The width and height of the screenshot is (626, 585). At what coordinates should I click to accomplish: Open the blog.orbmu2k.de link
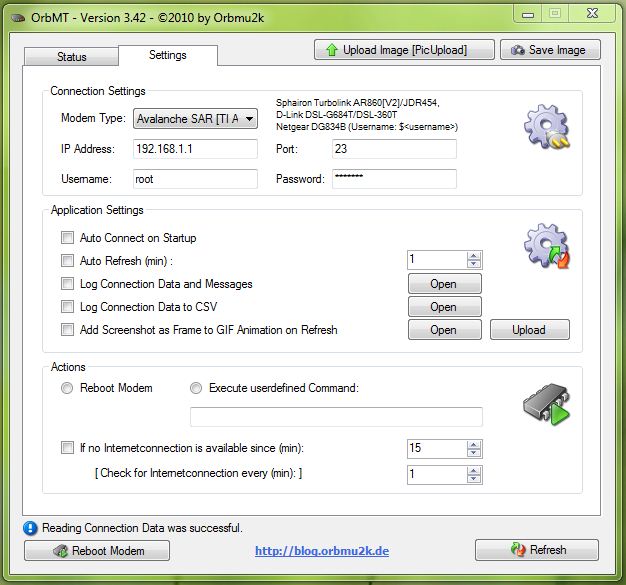(x=322, y=551)
